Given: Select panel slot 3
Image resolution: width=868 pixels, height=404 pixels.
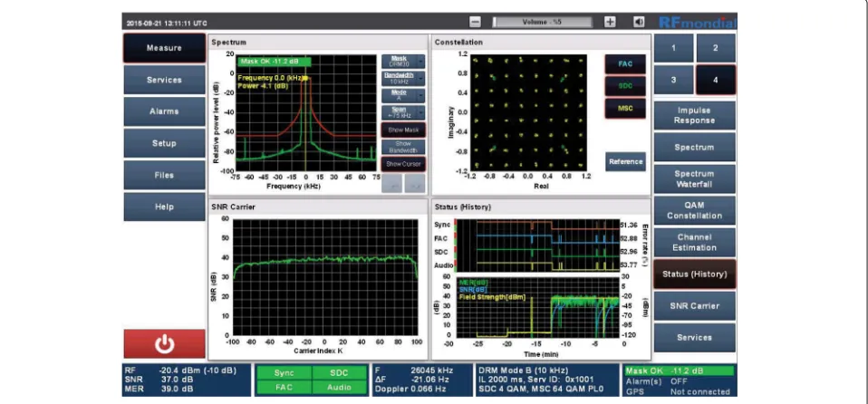Looking at the screenshot, I should click(674, 80).
